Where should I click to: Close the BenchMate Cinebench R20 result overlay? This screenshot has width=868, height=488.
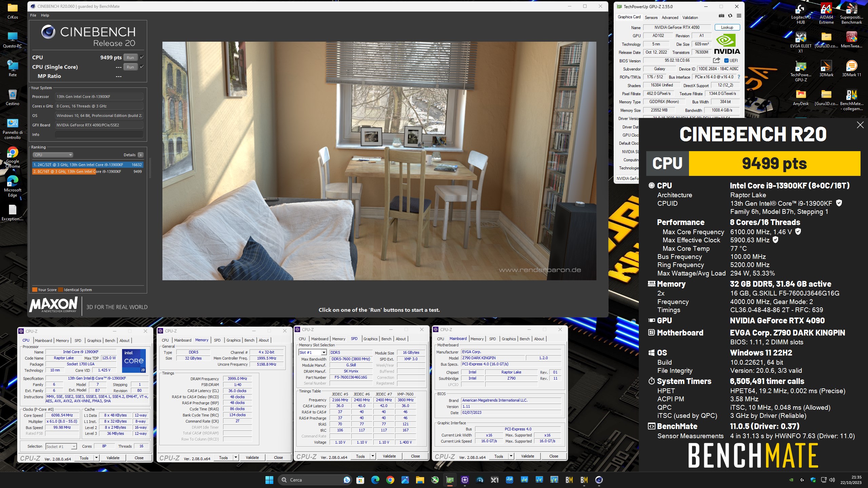click(860, 125)
